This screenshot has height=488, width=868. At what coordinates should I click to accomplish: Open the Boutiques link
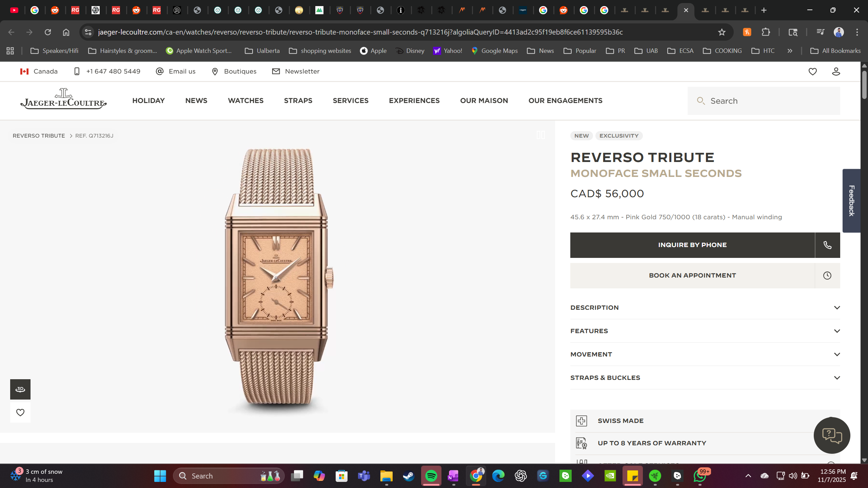pyautogui.click(x=234, y=72)
